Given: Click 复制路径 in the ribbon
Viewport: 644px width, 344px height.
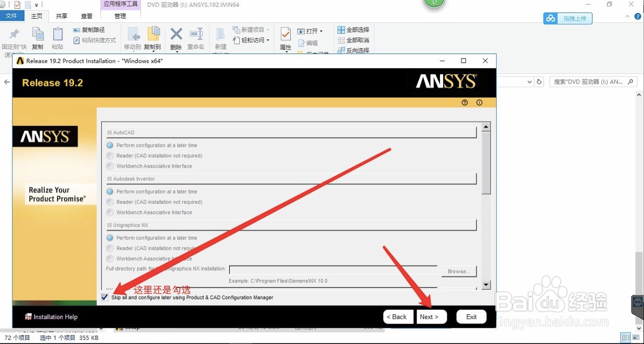Looking at the screenshot, I should tap(89, 30).
